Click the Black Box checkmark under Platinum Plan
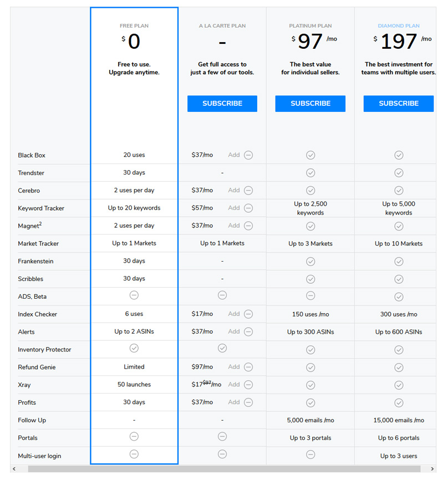This screenshot has width=448, height=480. pyautogui.click(x=310, y=155)
